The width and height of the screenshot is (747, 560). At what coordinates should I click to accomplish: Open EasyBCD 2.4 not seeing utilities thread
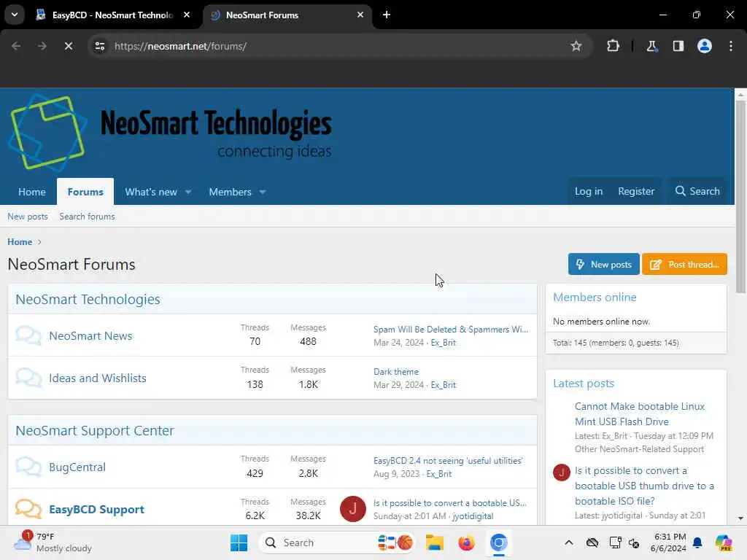point(448,461)
